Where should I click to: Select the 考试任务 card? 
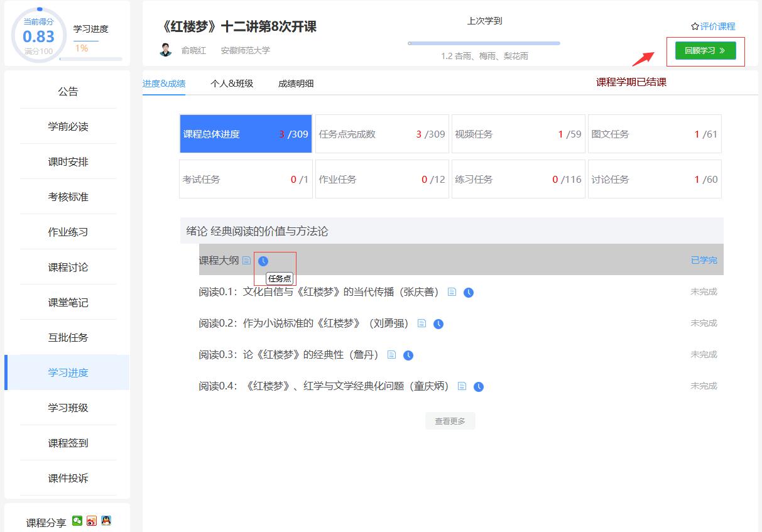[x=246, y=179]
